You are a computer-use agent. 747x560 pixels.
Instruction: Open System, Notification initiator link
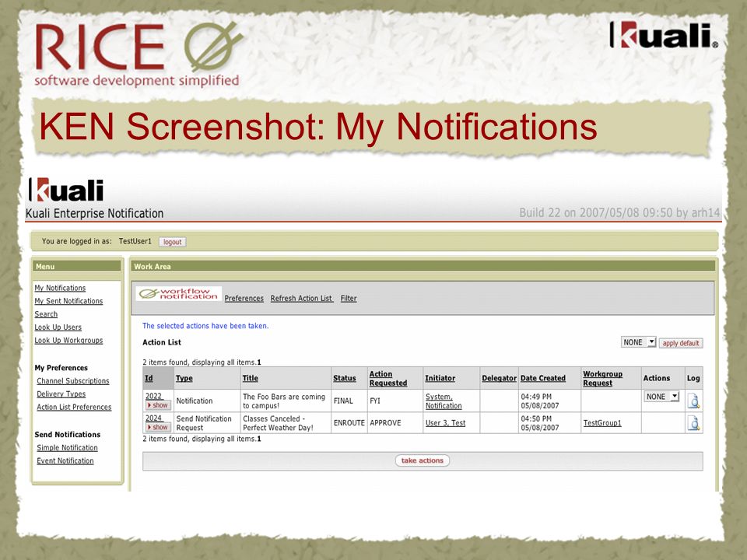pos(444,401)
